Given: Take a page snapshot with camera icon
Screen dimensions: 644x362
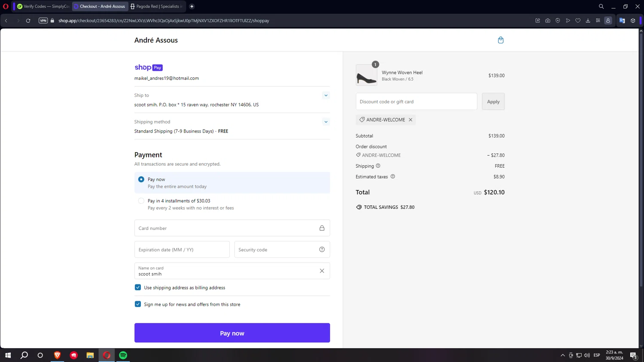Looking at the screenshot, I should coord(548,21).
